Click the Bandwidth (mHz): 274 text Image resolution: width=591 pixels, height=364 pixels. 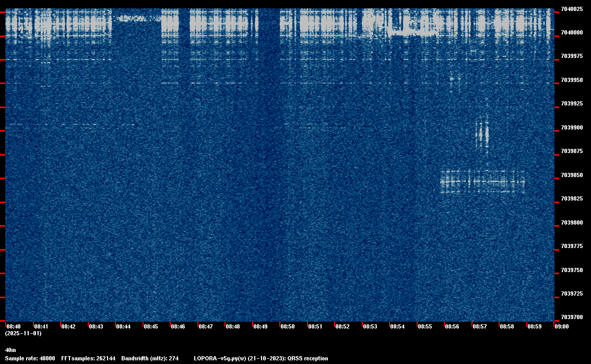[x=150, y=358]
